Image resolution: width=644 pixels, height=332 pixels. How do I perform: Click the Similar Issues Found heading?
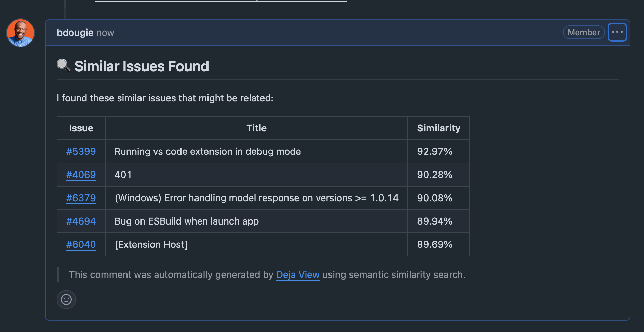pyautogui.click(x=142, y=66)
